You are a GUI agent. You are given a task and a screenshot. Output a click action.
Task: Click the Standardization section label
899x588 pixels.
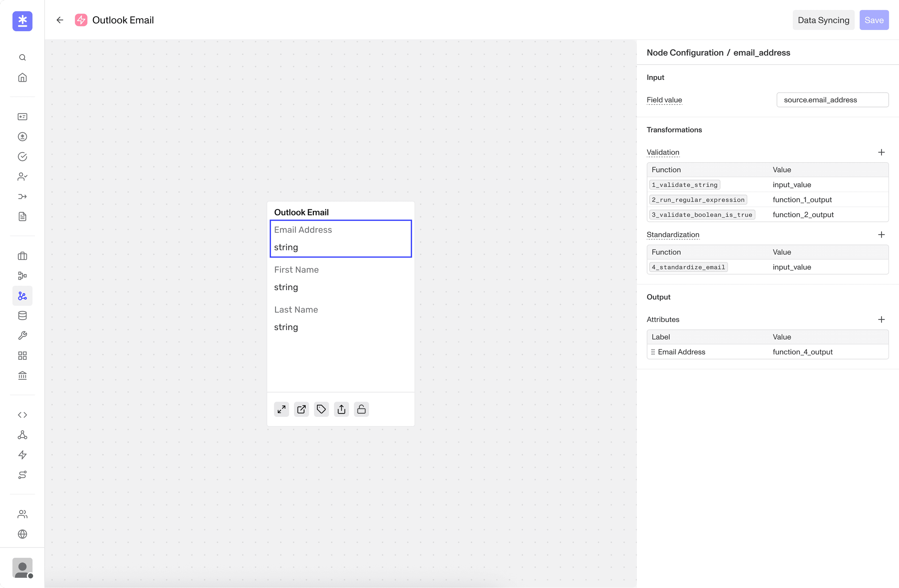[673, 234]
